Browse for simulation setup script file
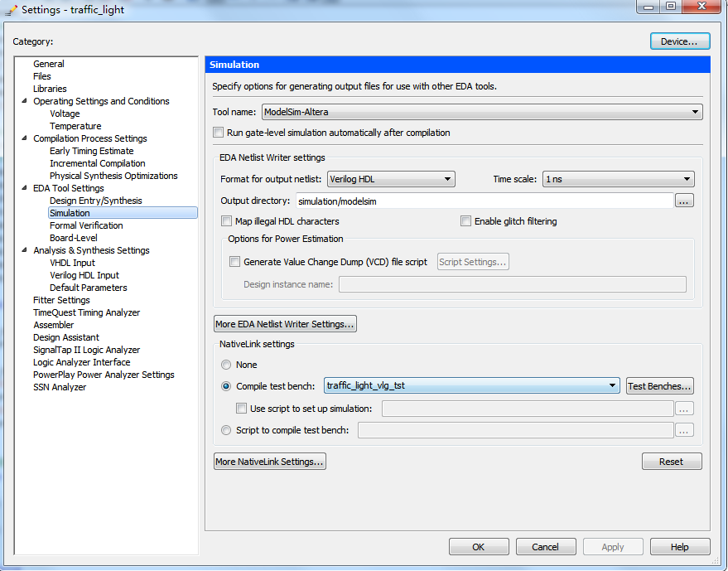The image size is (728, 571). (x=684, y=409)
